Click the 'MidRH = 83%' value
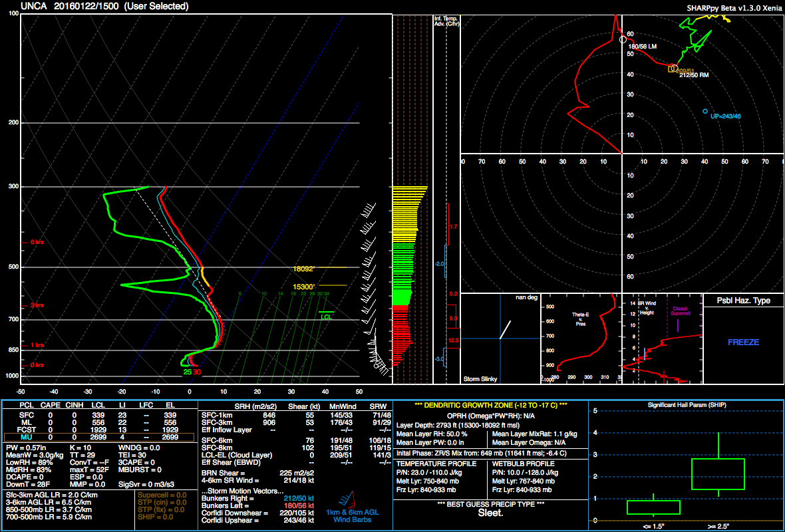Viewport: 785px width, 532px height. 29,470
